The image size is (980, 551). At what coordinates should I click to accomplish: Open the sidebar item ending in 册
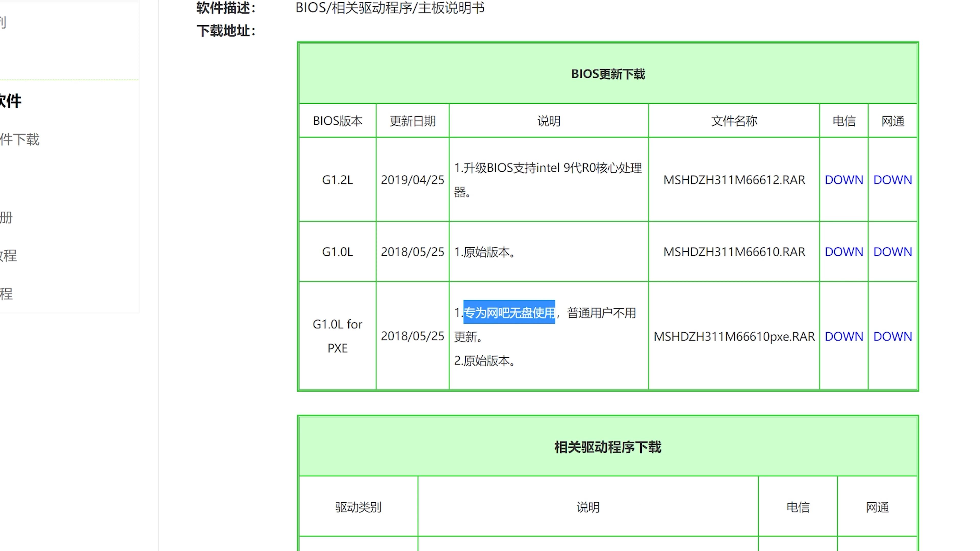[6, 218]
